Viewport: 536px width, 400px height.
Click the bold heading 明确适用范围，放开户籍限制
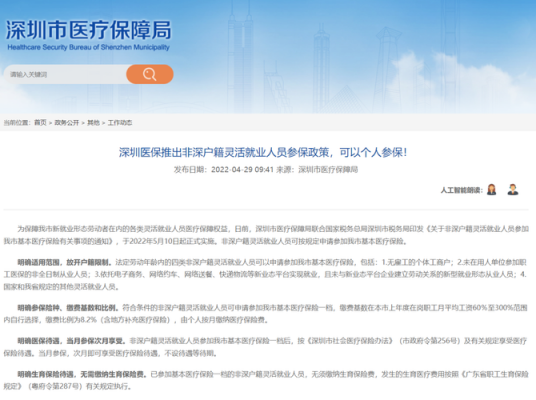[x=65, y=263]
